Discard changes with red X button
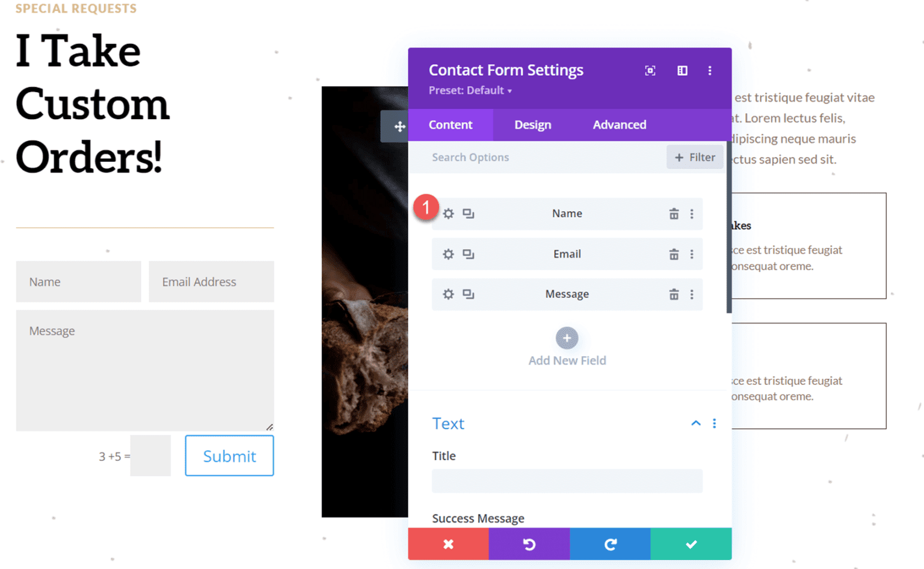 (448, 544)
